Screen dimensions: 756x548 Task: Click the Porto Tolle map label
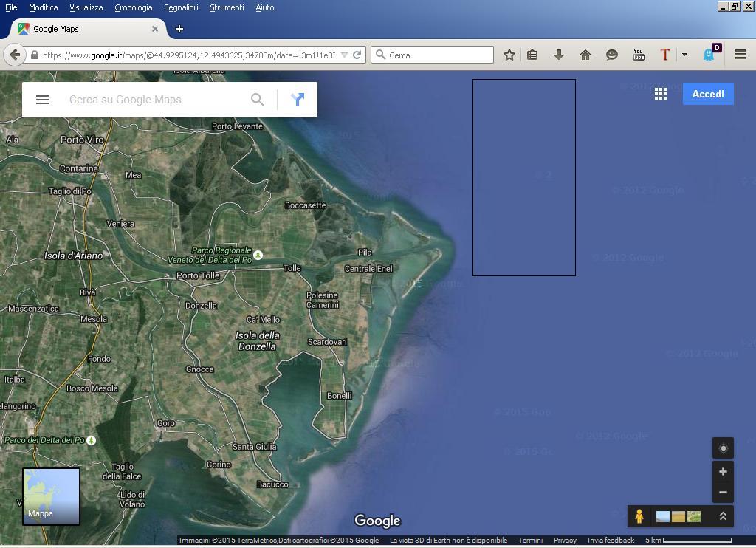(198, 275)
